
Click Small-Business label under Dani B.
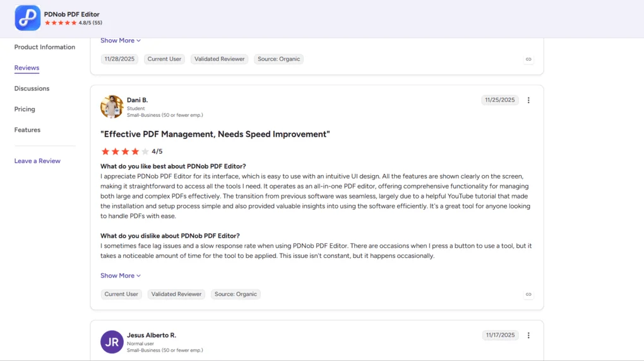coord(165,115)
